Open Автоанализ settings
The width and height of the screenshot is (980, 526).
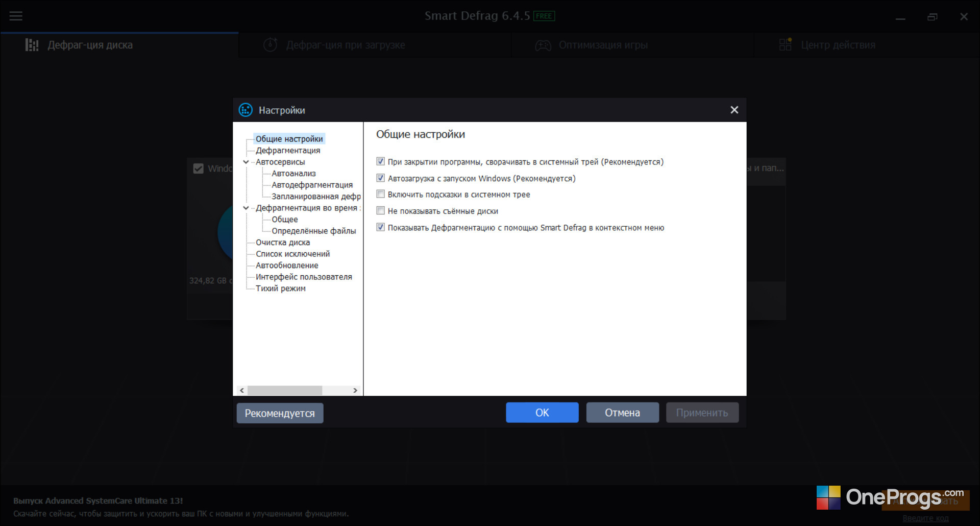(293, 174)
